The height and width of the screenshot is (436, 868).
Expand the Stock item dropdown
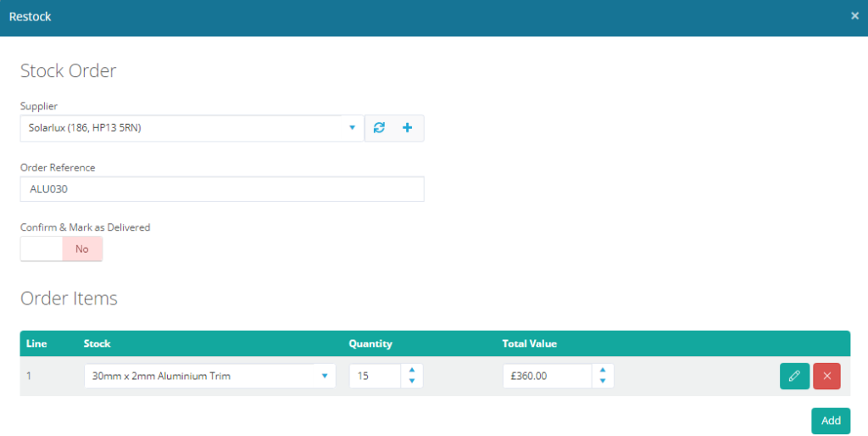(324, 376)
